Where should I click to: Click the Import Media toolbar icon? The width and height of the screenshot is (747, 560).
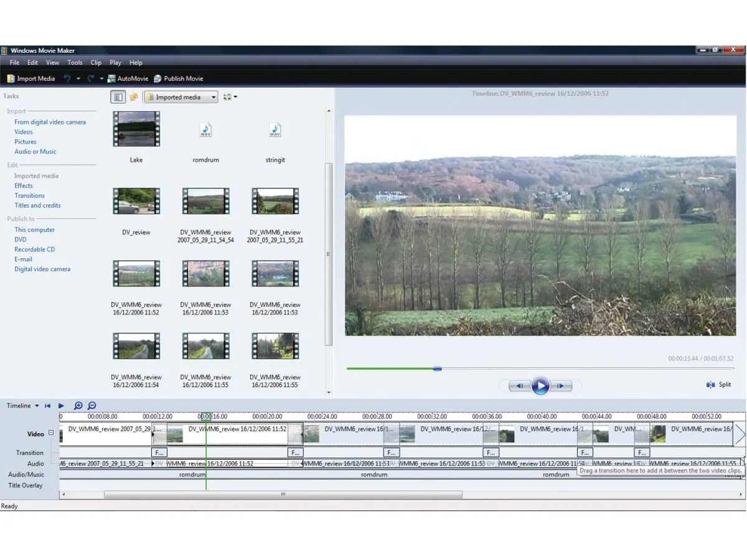click(x=11, y=79)
